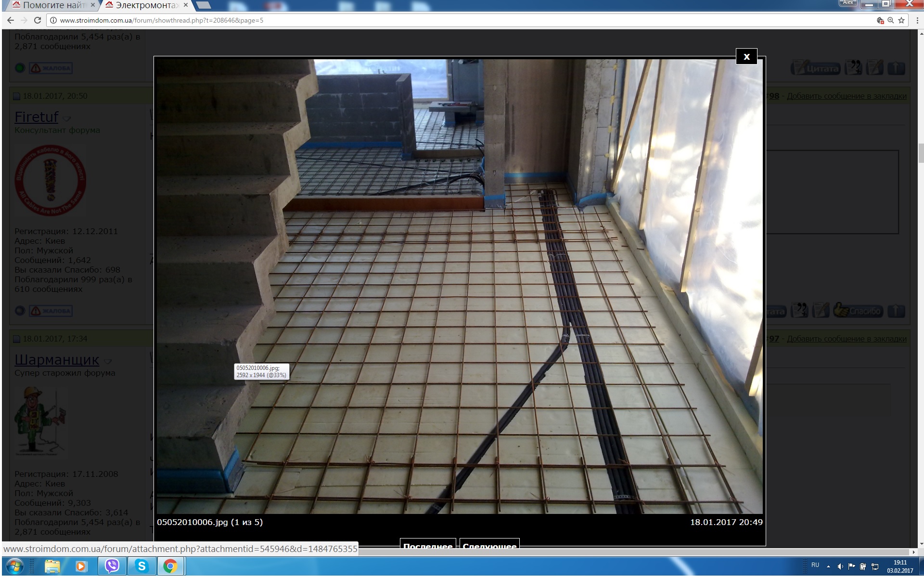Click the Action Center flag icon in tray
Image resolution: width=924 pixels, height=578 pixels.
(852, 566)
